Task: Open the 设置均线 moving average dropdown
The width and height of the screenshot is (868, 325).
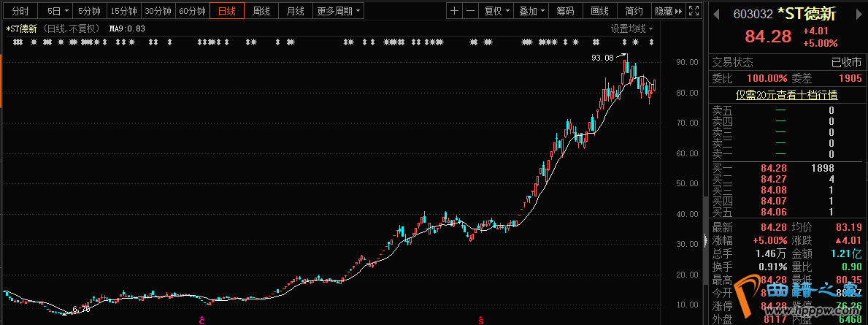Action: tap(631, 28)
